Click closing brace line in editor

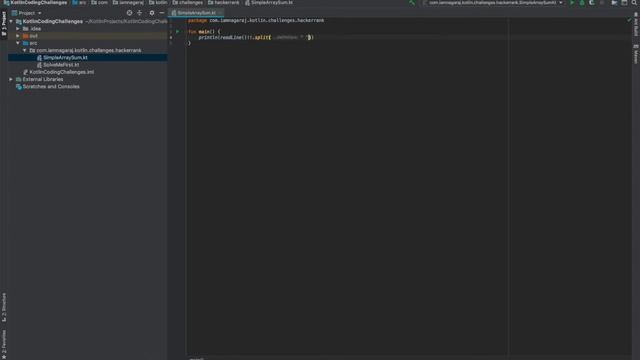(189, 43)
